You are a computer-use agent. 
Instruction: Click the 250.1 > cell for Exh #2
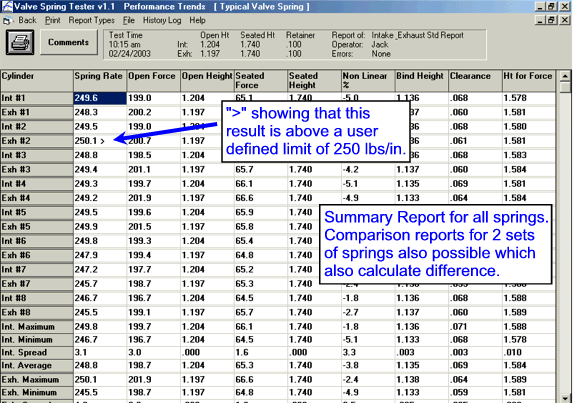tap(100, 141)
